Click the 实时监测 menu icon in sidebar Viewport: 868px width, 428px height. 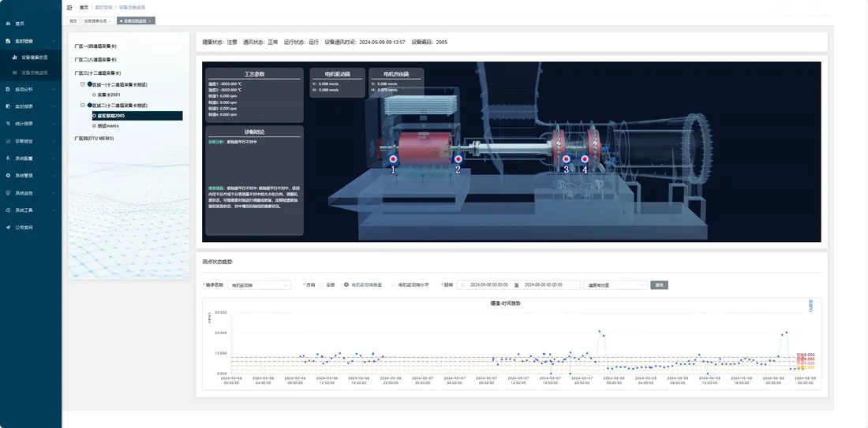pos(8,41)
